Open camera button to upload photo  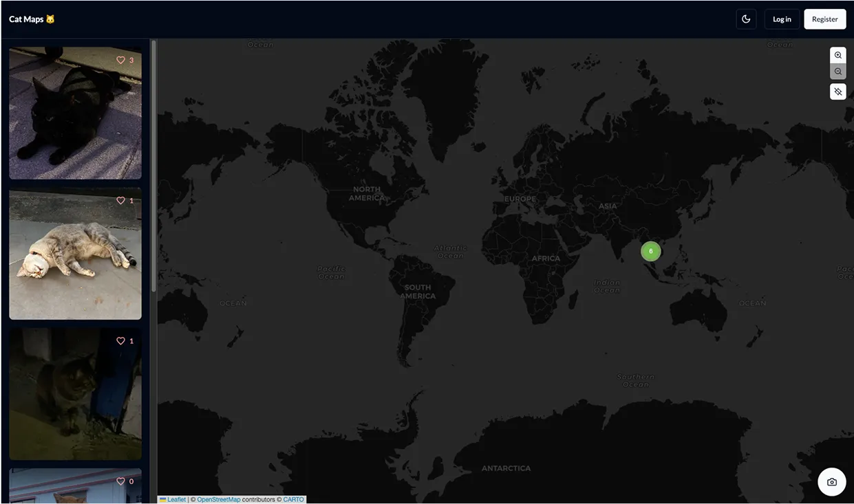[x=831, y=482]
